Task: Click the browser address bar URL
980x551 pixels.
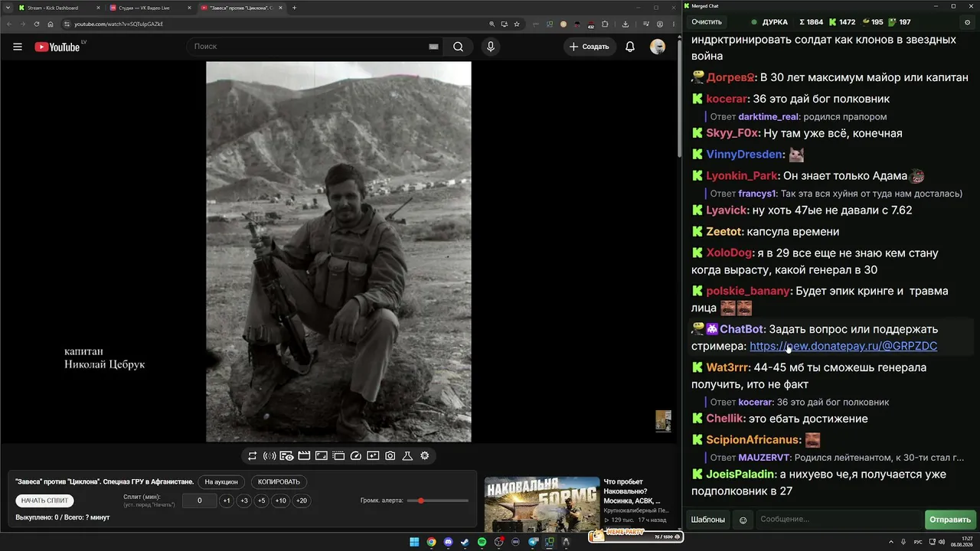Action: (x=119, y=24)
